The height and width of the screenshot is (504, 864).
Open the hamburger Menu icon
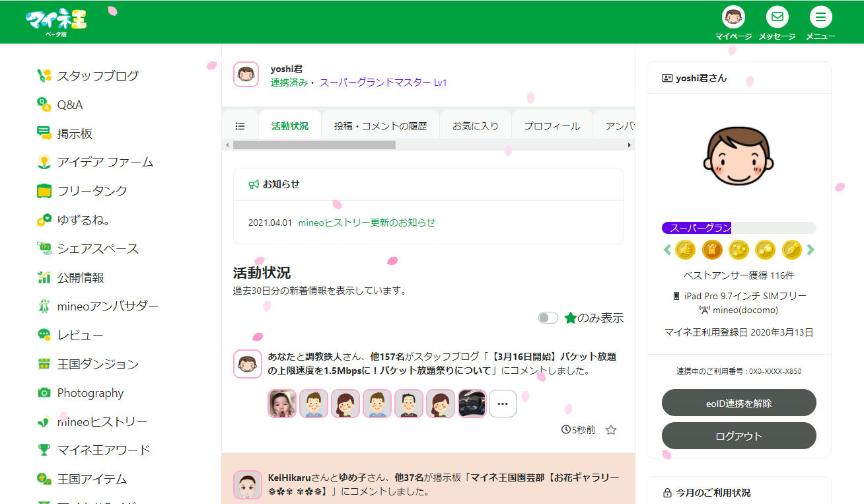tap(820, 17)
